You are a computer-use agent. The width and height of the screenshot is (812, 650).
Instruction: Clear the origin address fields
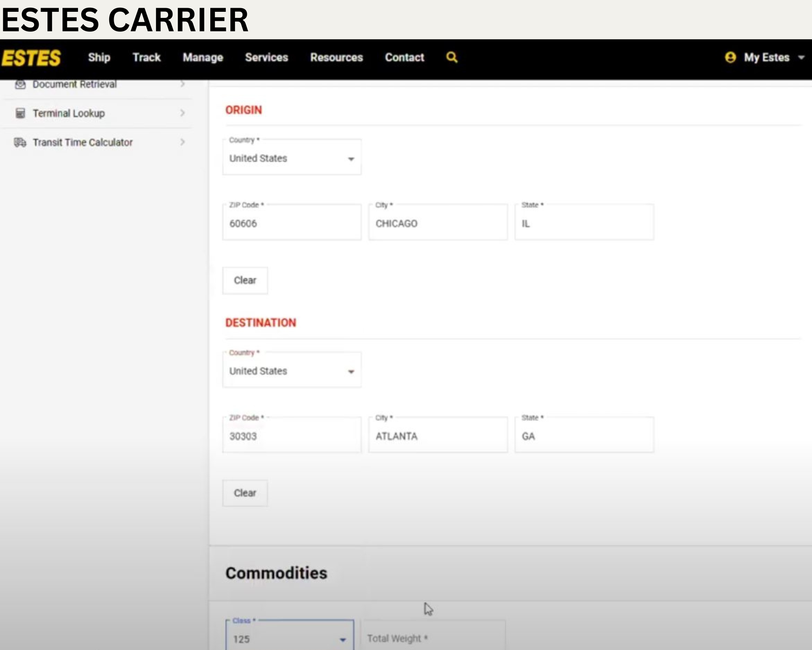[x=245, y=280]
